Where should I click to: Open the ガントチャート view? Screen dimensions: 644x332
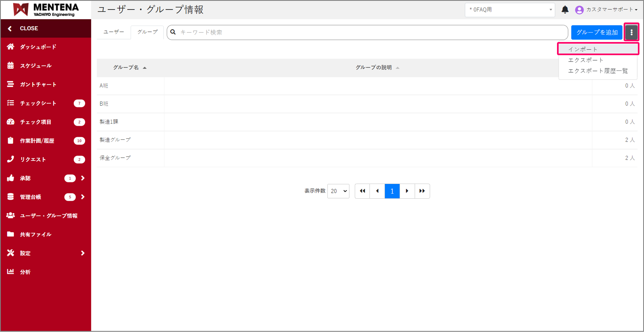(10, 84)
